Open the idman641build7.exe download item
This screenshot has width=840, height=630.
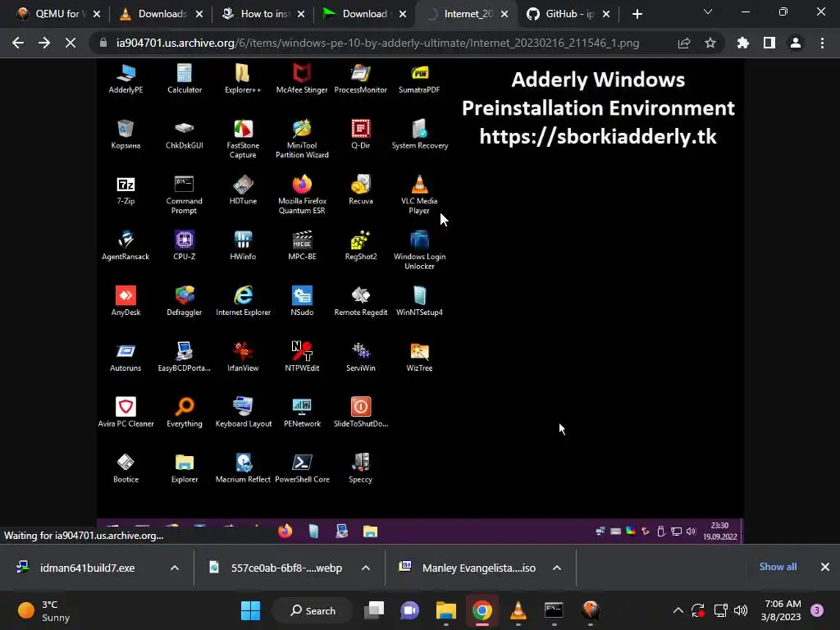(x=87, y=568)
